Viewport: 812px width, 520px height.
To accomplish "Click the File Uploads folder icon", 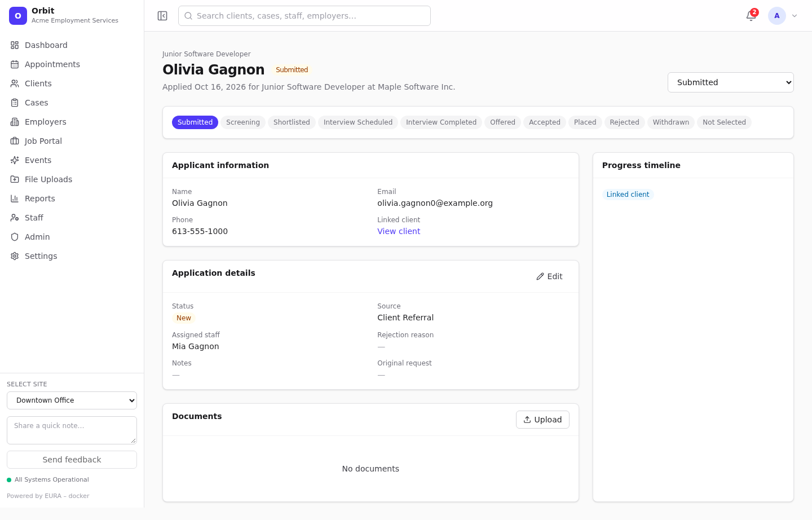I will coord(15,179).
